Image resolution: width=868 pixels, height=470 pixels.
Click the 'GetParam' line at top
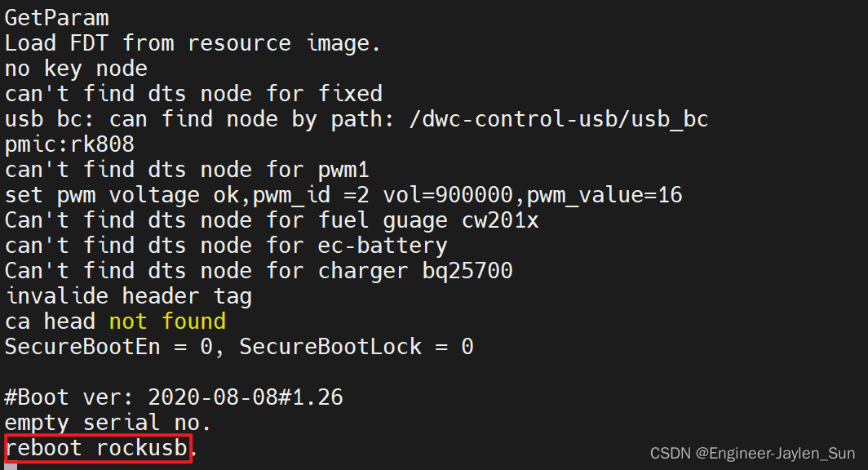(56, 18)
